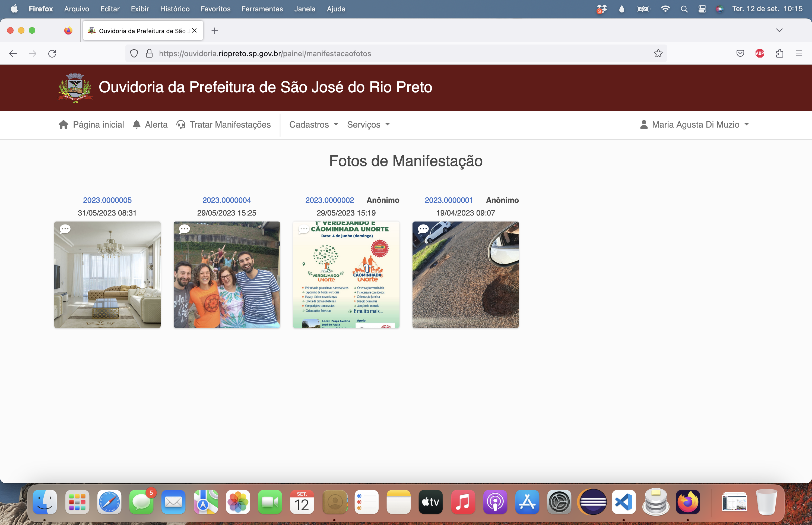Expand the Serviços dropdown menu

(368, 124)
